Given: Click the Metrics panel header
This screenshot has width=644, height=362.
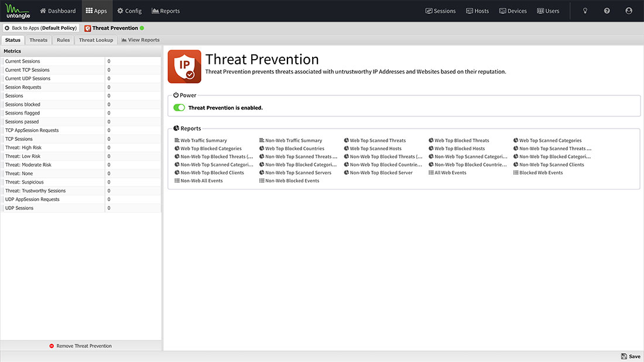Looking at the screenshot, I should click(x=81, y=51).
